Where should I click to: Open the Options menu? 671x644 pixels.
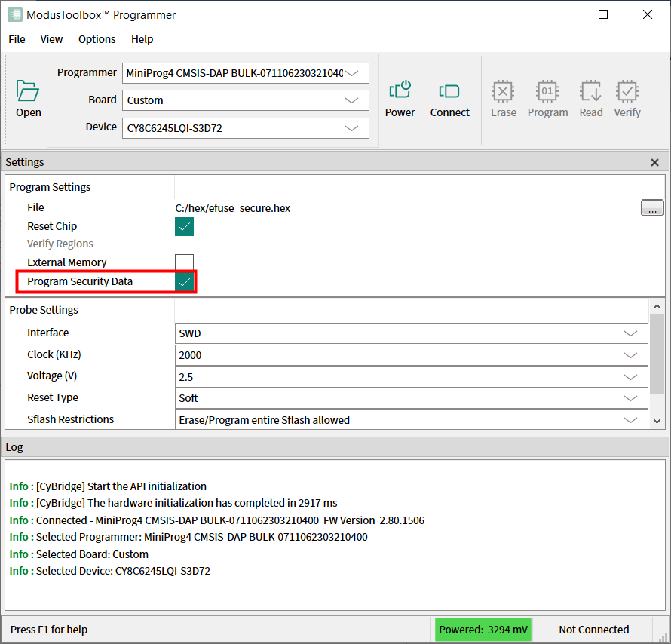click(x=97, y=39)
